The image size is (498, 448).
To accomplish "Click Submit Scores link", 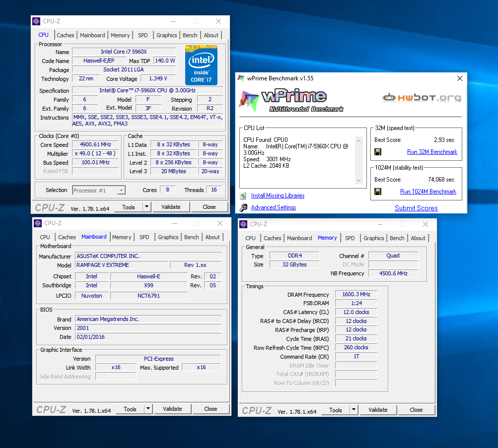I will click(416, 208).
